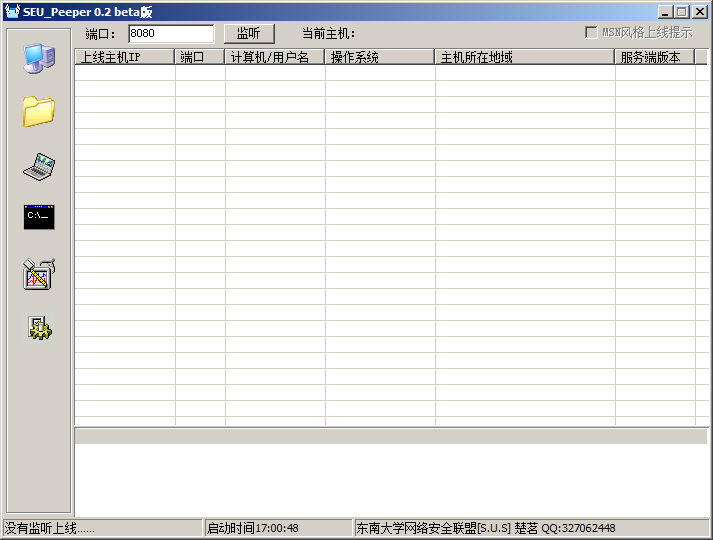This screenshot has height=540, width=713.
Task: Sort by 计算机/用户名 column header
Action: (x=275, y=57)
